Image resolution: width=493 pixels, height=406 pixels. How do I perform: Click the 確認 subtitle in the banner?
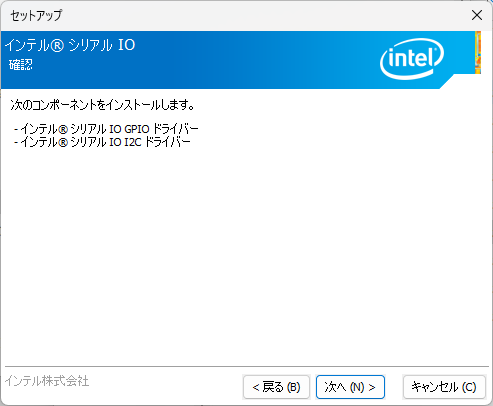pyautogui.click(x=21, y=64)
